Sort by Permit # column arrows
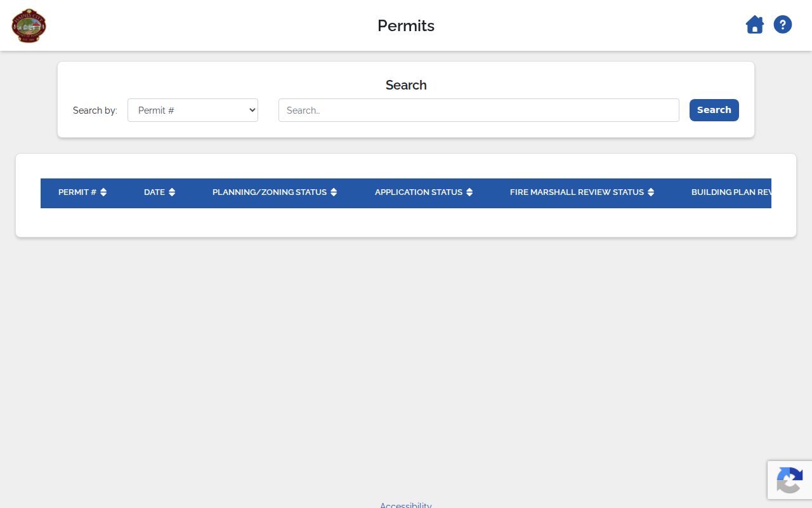 pyautogui.click(x=103, y=192)
